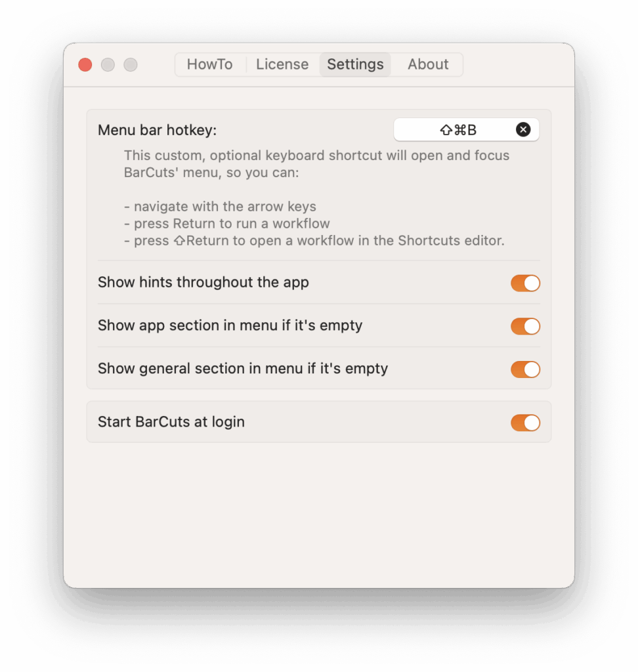Close the BarCuts settings window

coord(85,65)
